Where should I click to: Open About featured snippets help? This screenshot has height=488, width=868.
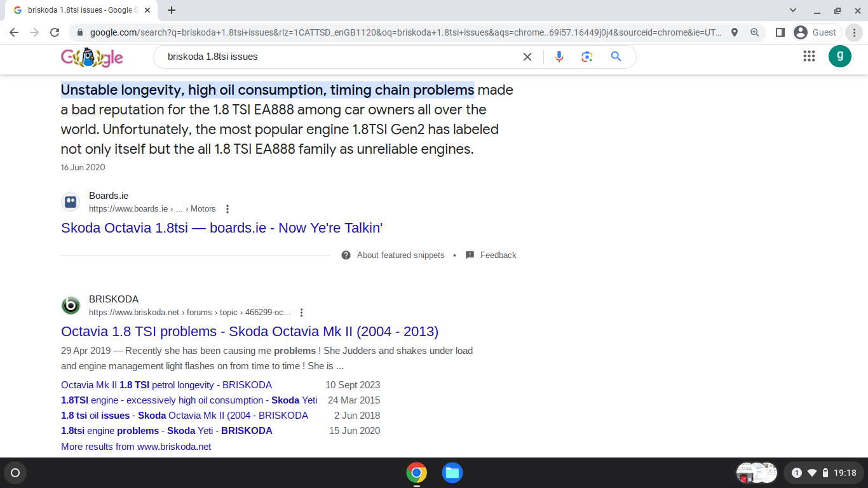pos(393,255)
